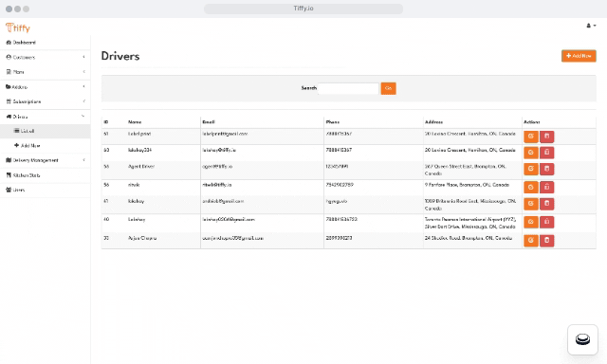The image size is (607, 364).
Task: Click the Tiffy logo
Action: pyautogui.click(x=18, y=27)
